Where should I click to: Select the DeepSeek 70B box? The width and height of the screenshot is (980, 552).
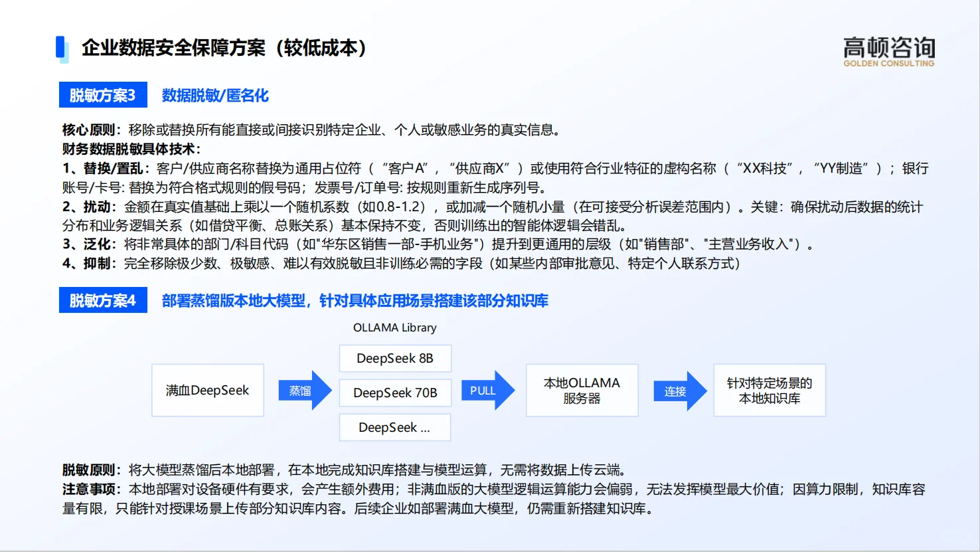point(395,393)
